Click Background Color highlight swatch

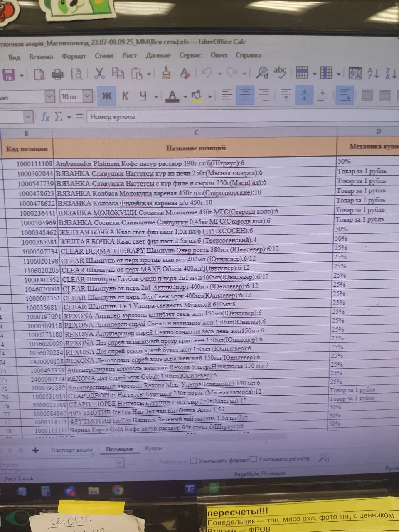tap(197, 96)
